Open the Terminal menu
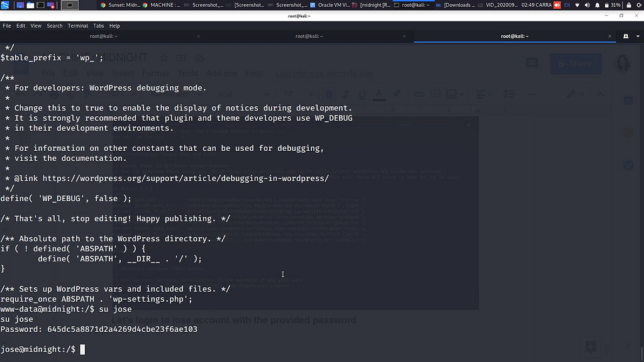The width and height of the screenshot is (644, 362). click(77, 25)
